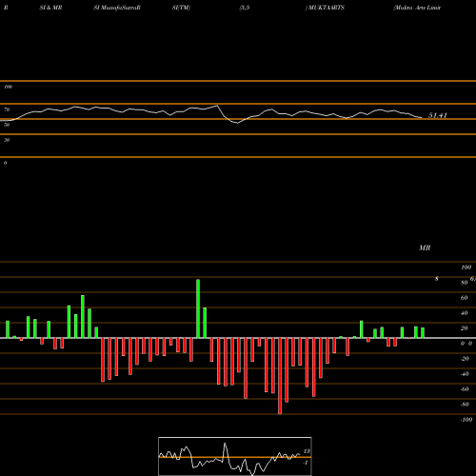Click the lowest red MR histogram bar
Image resolution: width=476 pixels, height=476 pixels.
point(280,376)
